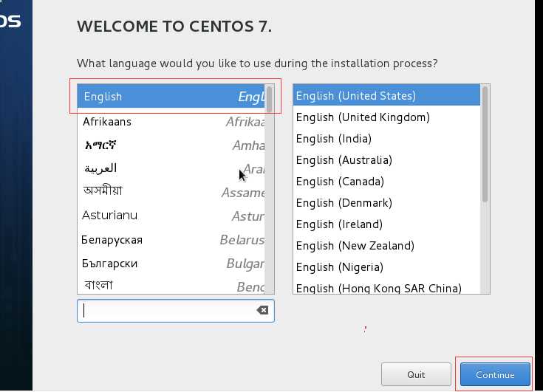The height and width of the screenshot is (392, 543).
Task: Select the Amharic language row
Action: coord(171,145)
